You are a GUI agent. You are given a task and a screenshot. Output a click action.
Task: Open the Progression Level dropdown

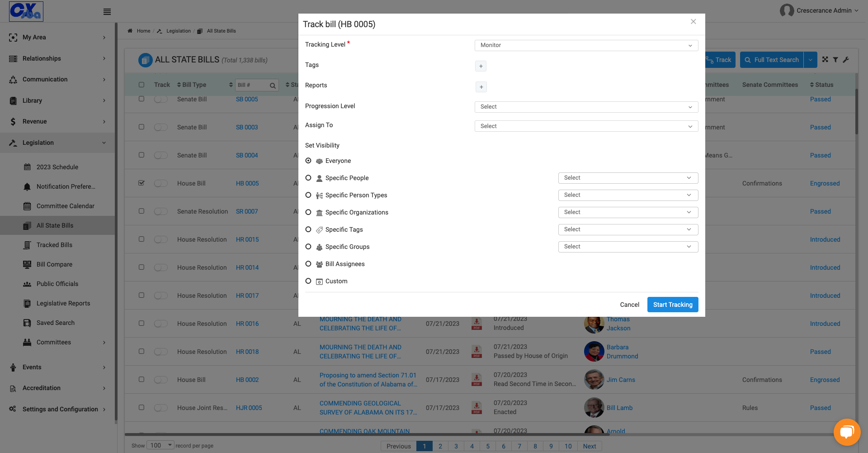click(x=586, y=107)
